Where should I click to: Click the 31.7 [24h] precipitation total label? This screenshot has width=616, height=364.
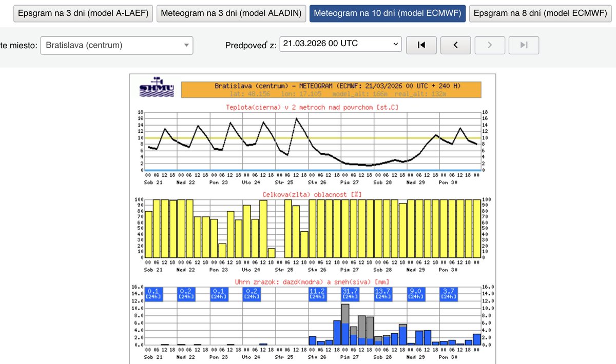coord(350,294)
